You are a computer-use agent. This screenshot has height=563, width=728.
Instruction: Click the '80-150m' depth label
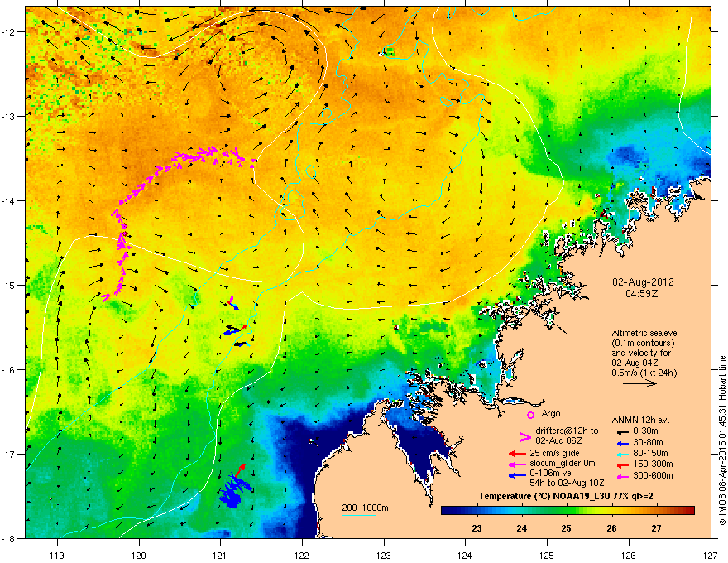(650, 454)
